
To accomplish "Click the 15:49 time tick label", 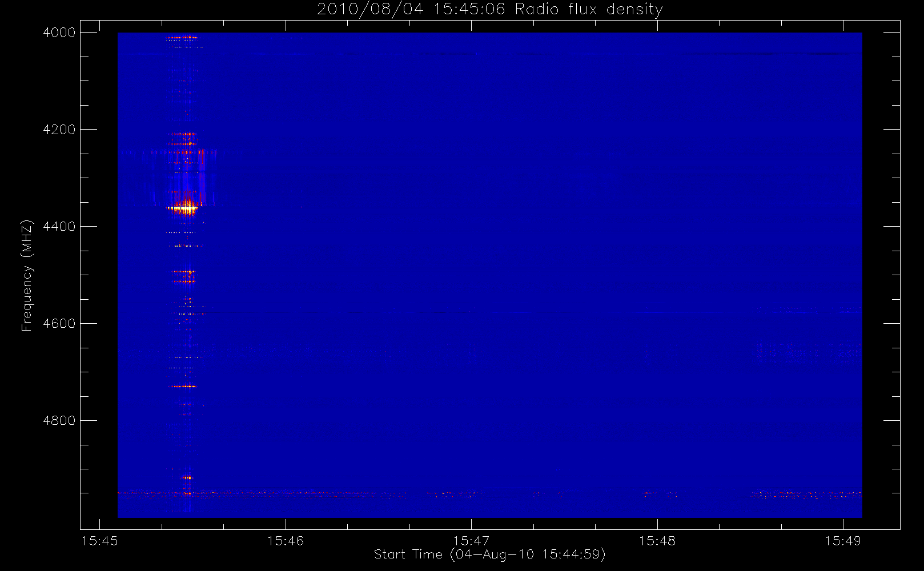I will [843, 541].
